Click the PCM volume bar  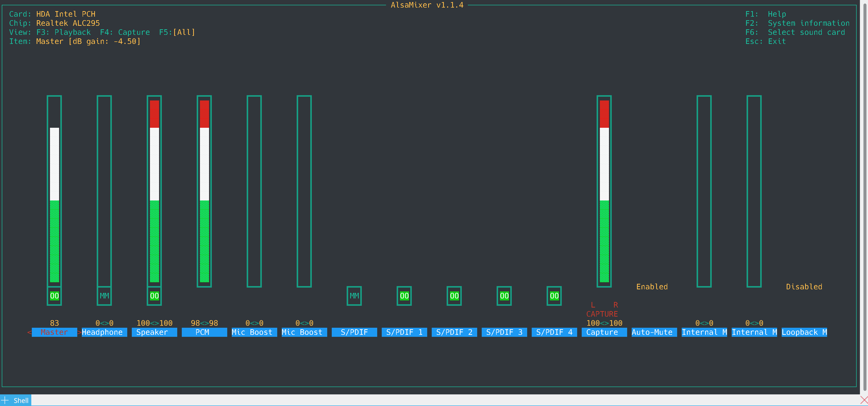coord(204,191)
